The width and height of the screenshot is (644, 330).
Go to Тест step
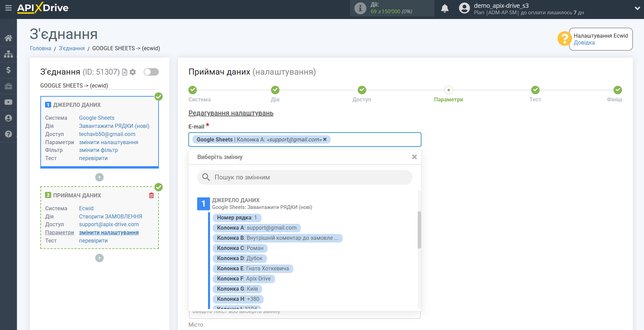pos(535,90)
